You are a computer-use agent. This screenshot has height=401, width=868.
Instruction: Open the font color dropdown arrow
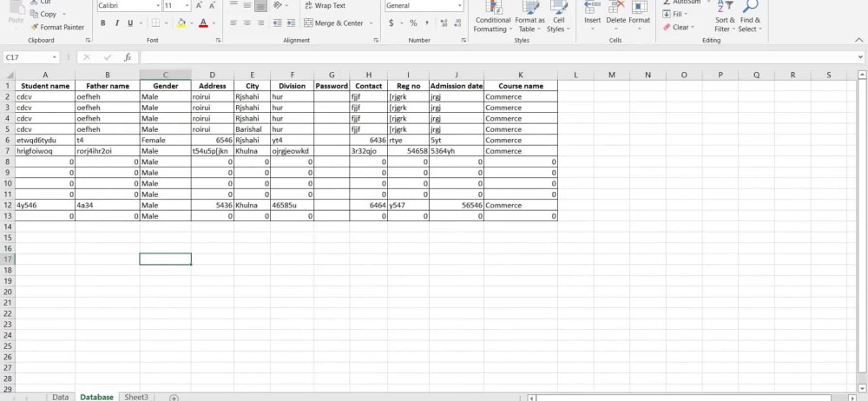click(214, 23)
